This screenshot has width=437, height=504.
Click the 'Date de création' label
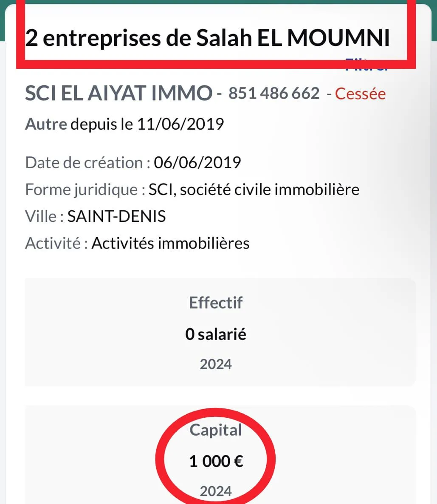[84, 163]
